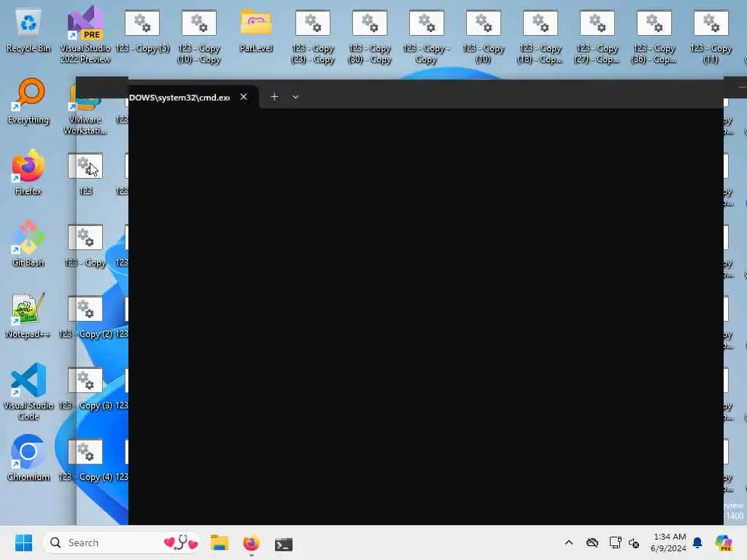The height and width of the screenshot is (560, 747).
Task: Select the 123 - Copy (30) - Copy file
Action: [370, 36]
